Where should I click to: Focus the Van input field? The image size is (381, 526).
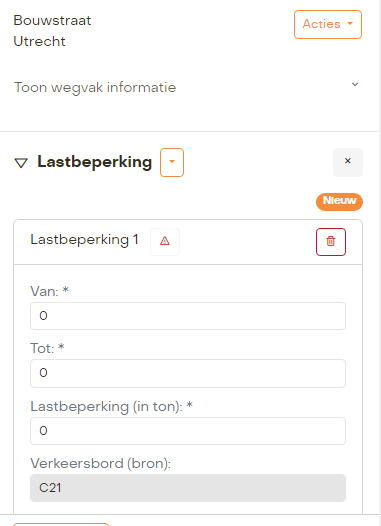[x=188, y=316]
